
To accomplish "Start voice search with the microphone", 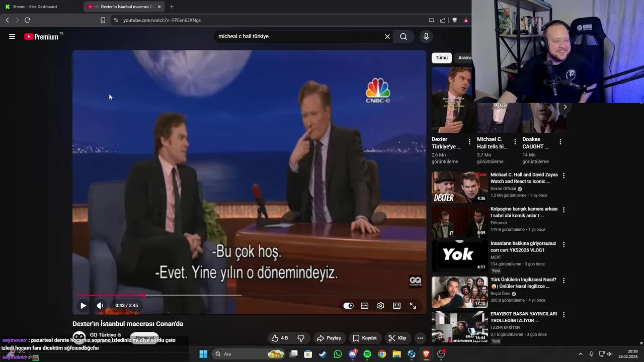I will pyautogui.click(x=426, y=37).
